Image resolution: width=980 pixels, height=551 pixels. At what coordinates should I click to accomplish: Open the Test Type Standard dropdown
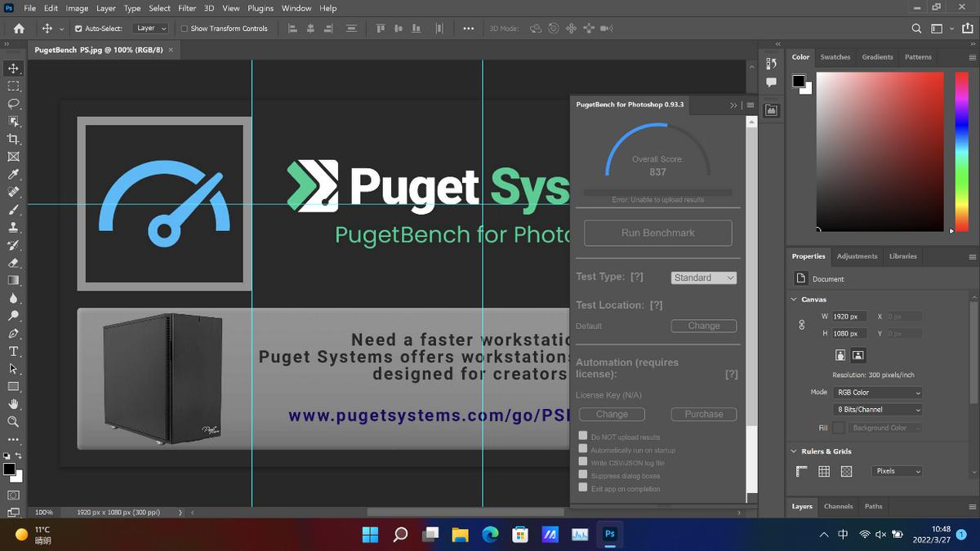(703, 278)
